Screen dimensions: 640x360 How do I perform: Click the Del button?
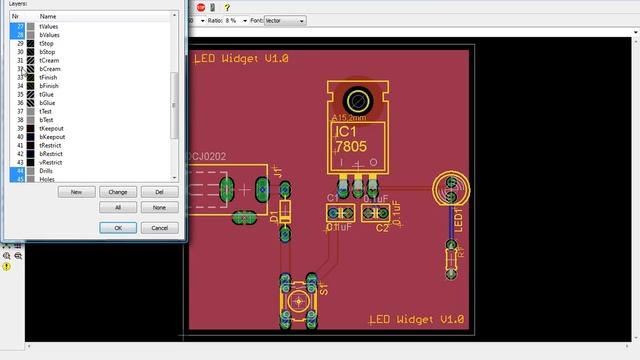[160, 192]
